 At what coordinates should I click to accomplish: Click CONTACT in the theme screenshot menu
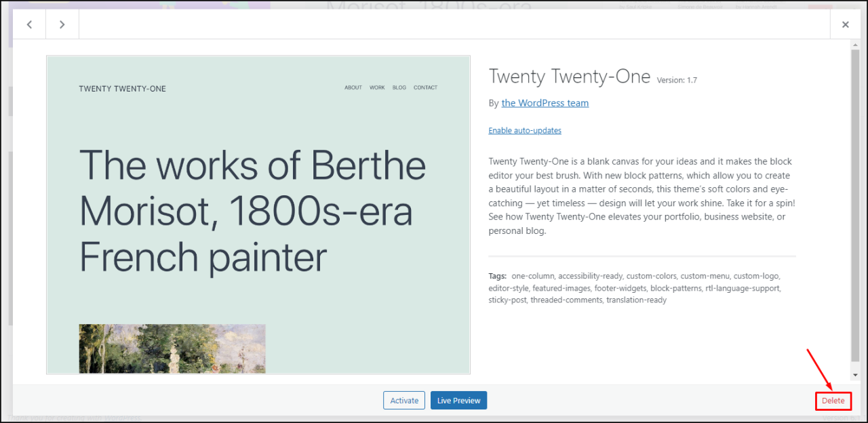coord(425,87)
